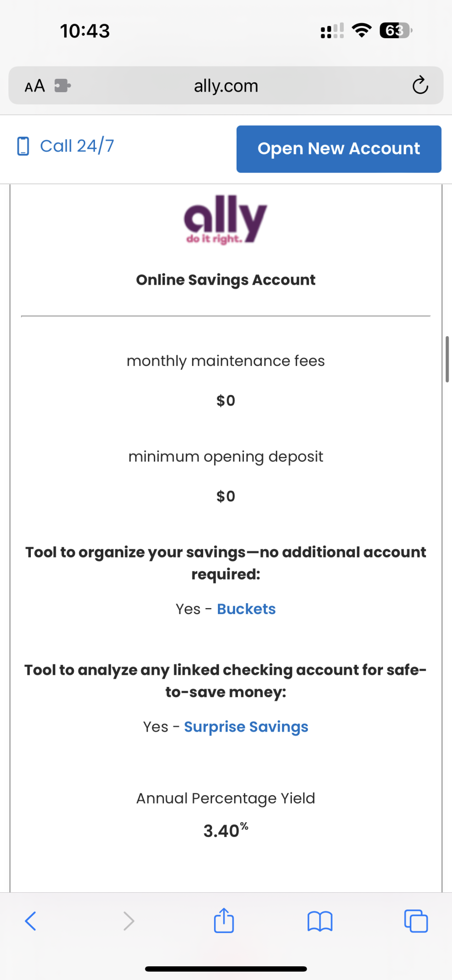Tap the forward navigation chevron
Screen dimensions: 452x980
pos(128,921)
